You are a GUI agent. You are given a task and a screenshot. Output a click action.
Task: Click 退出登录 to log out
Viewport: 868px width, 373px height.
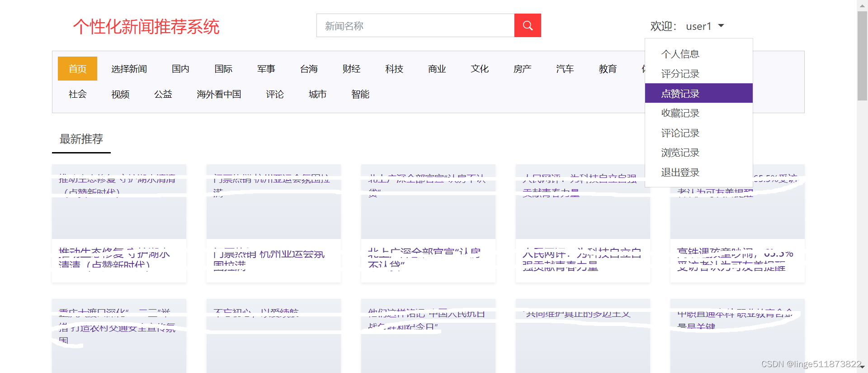[x=699, y=172]
